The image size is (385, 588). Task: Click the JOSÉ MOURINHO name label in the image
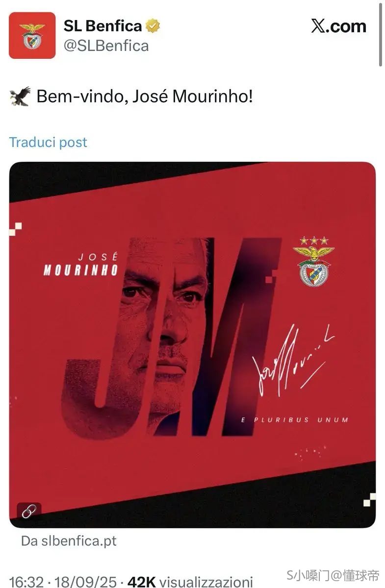(81, 265)
